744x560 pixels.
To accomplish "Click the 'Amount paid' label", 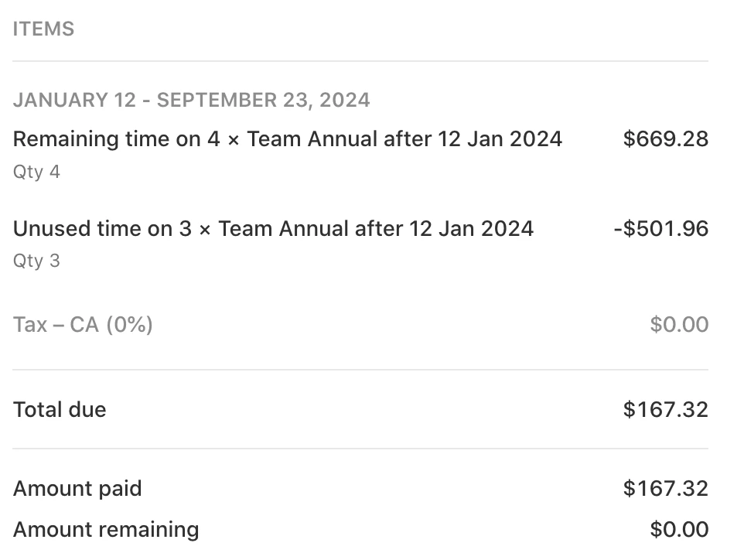I will [77, 489].
